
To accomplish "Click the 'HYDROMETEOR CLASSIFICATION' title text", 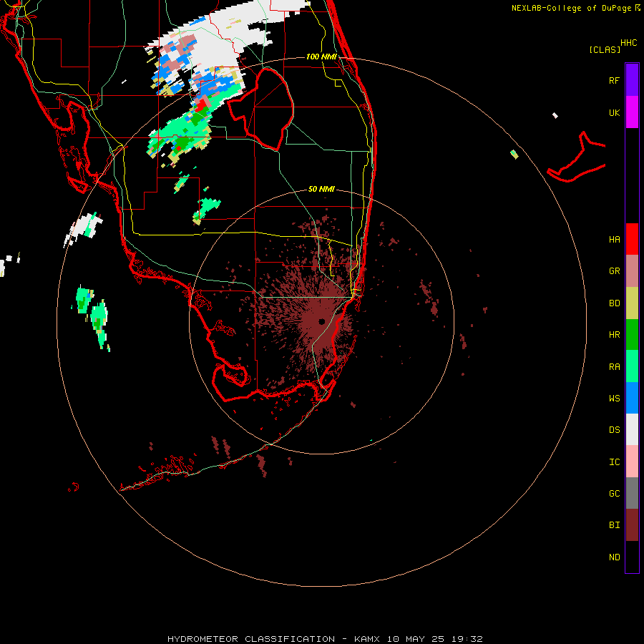I will pyautogui.click(x=251, y=639).
